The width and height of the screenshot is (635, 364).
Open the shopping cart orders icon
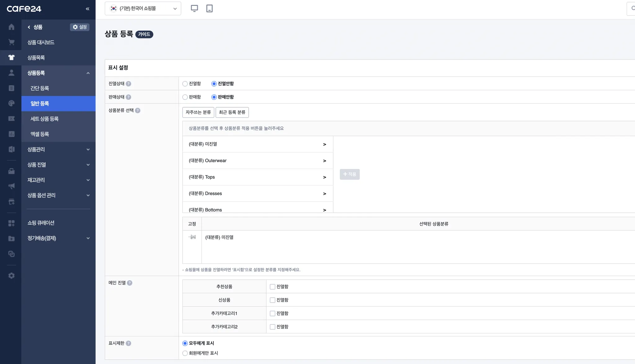(x=11, y=42)
